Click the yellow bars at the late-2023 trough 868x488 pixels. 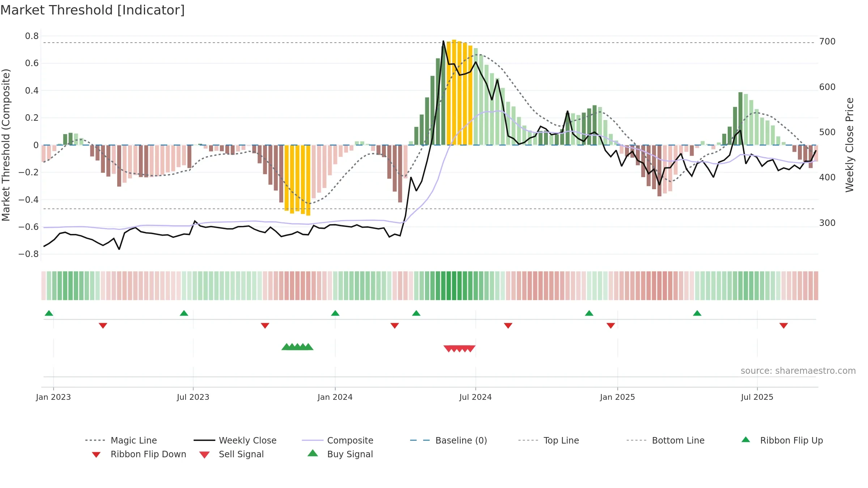297,180
